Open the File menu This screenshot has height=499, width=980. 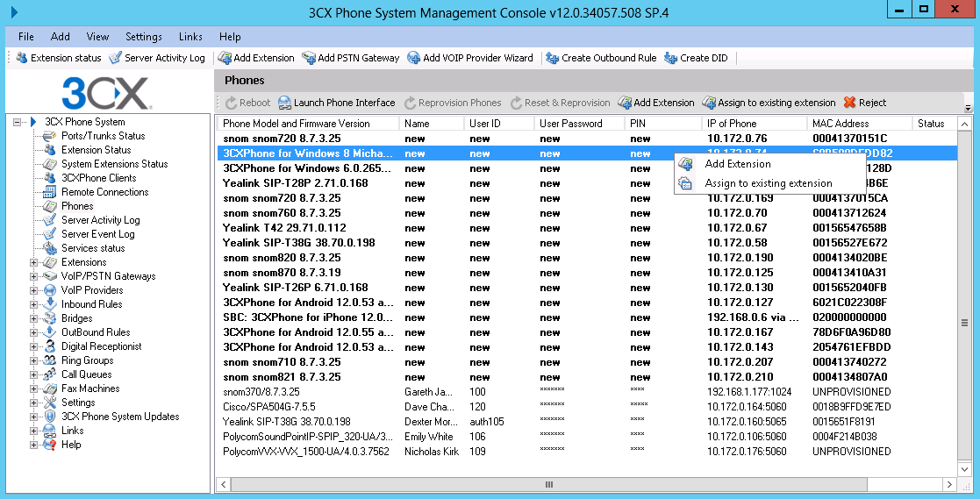26,37
